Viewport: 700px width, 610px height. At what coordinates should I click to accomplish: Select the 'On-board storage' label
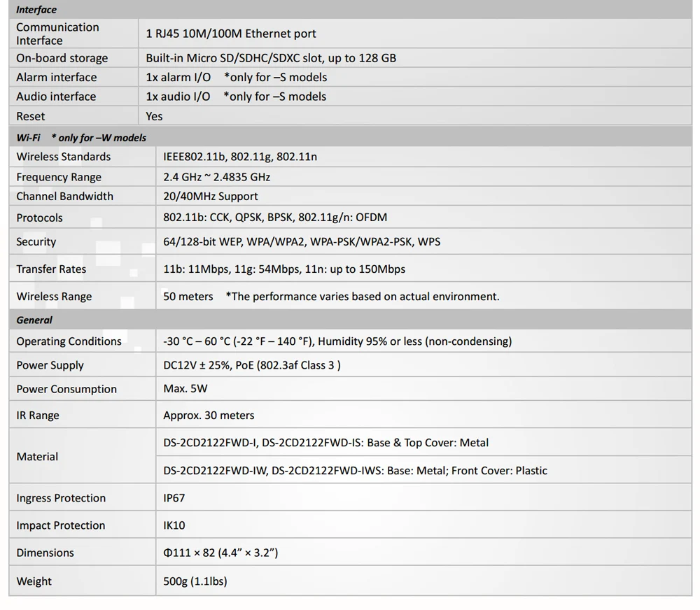pyautogui.click(x=62, y=58)
